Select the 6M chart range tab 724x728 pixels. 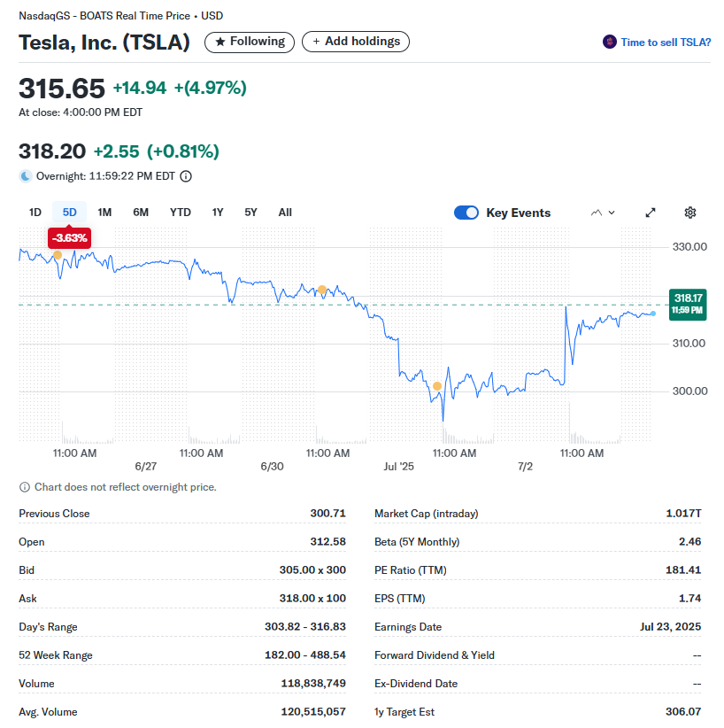tap(141, 213)
